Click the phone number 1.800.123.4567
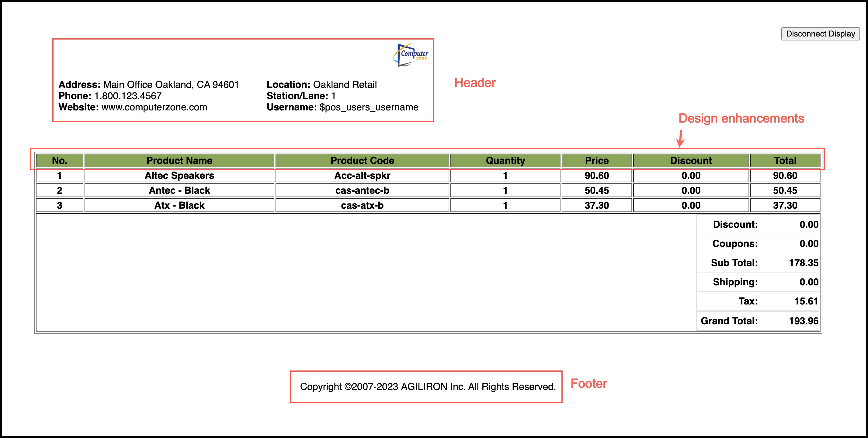Image resolution: width=868 pixels, height=438 pixels. 128,96
